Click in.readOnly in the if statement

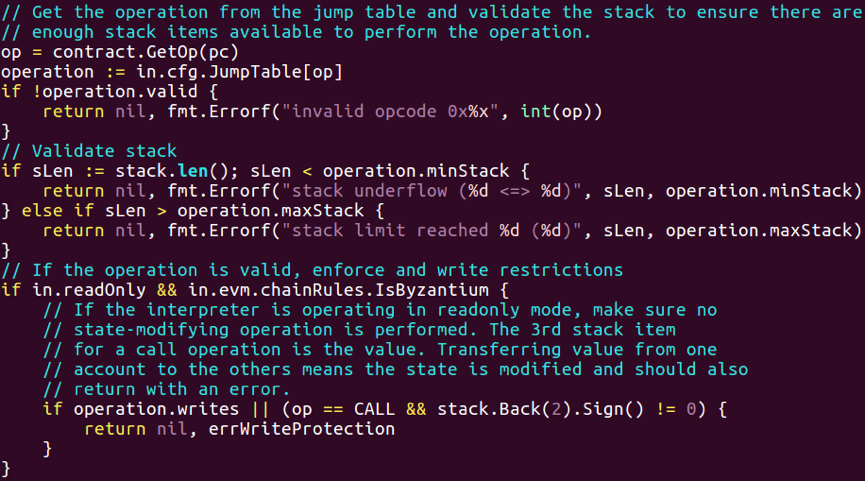coord(89,290)
